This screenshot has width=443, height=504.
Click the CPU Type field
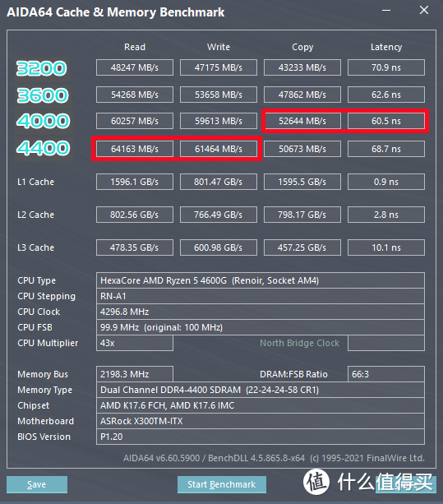[x=261, y=280]
